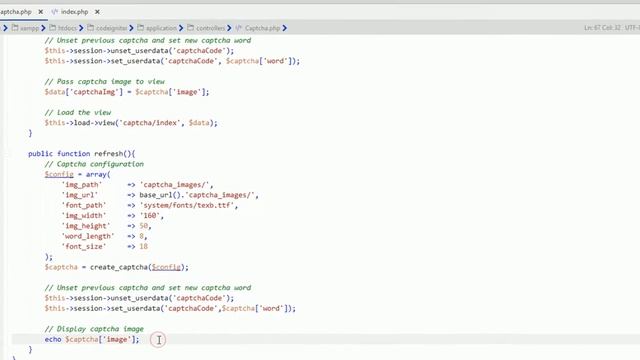640x360 pixels.
Task: Click the 'img_path' array key
Action: tap(82, 185)
